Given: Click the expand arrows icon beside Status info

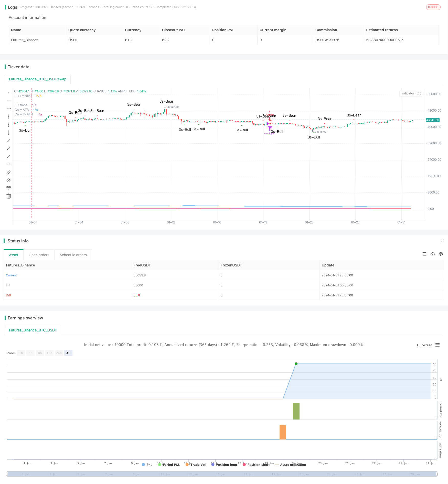Looking at the screenshot, I should (x=442, y=241).
